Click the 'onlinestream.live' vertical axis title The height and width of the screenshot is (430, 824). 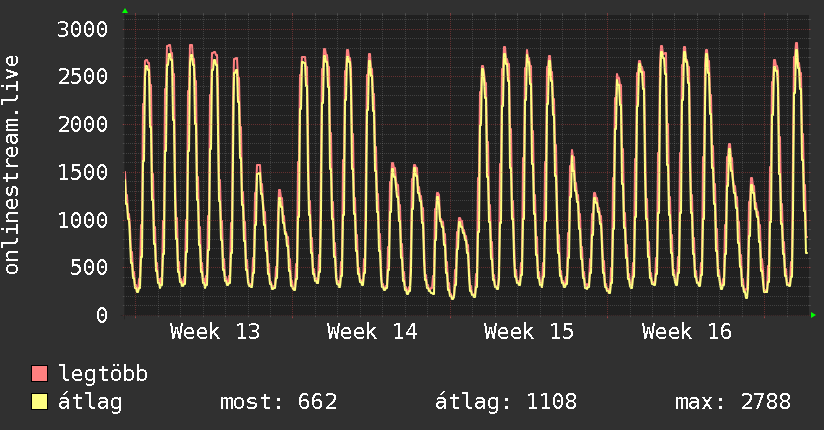pos(12,165)
